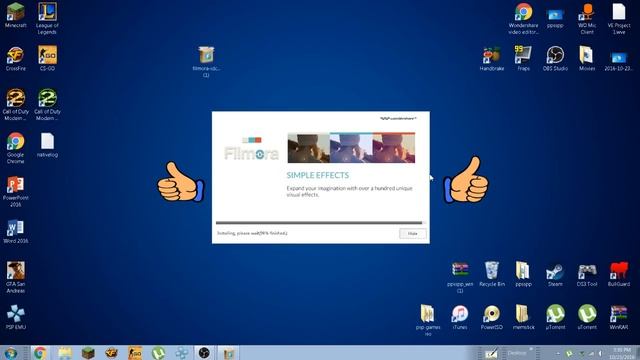Image resolution: width=640 pixels, height=360 pixels.
Task: Select the Handbrake desktop icon
Action: click(492, 59)
